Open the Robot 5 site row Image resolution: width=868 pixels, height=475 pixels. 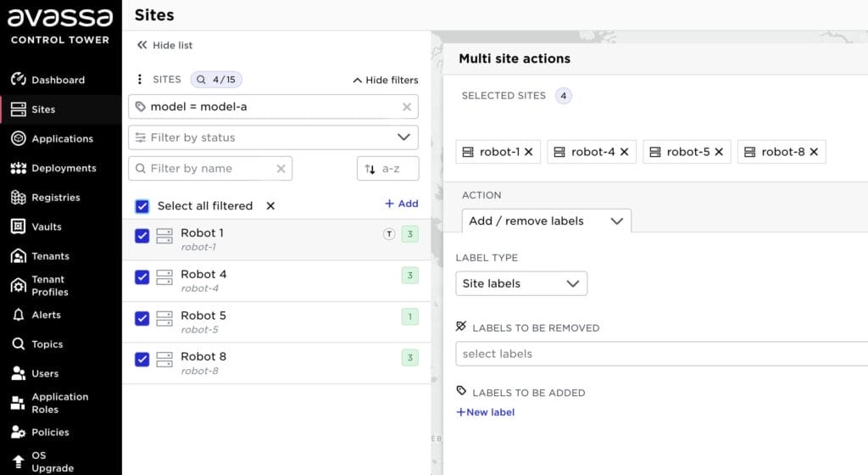click(x=276, y=322)
